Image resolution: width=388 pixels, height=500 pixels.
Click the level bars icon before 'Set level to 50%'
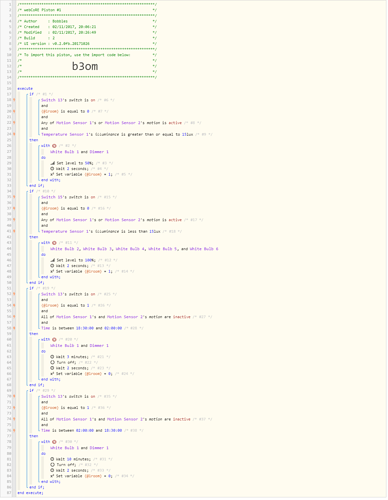pos(52,163)
